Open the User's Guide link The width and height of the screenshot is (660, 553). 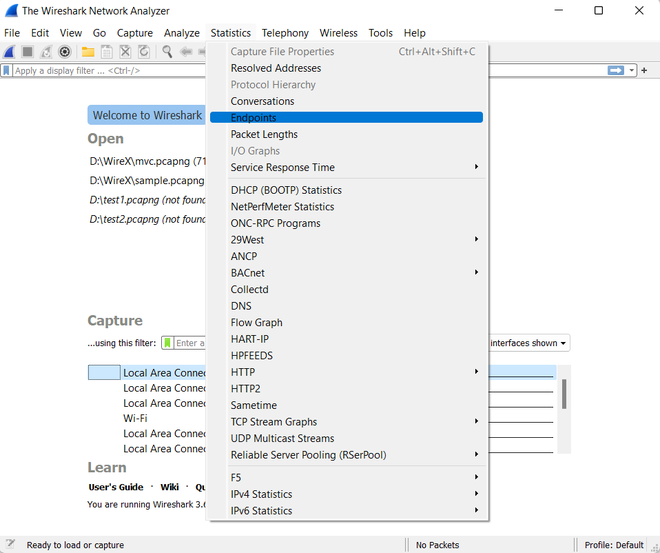click(116, 487)
